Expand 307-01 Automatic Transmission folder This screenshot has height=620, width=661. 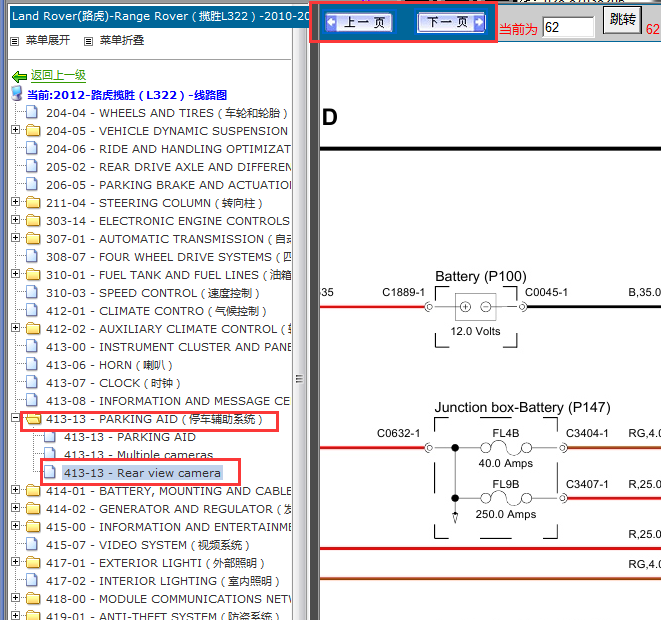[16, 238]
